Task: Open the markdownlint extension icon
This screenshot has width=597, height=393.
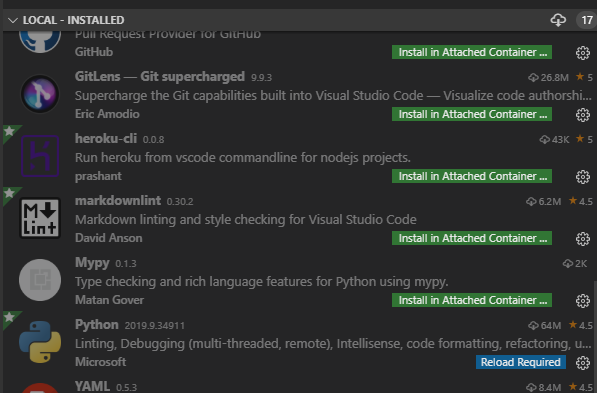Action: pyautogui.click(x=40, y=218)
